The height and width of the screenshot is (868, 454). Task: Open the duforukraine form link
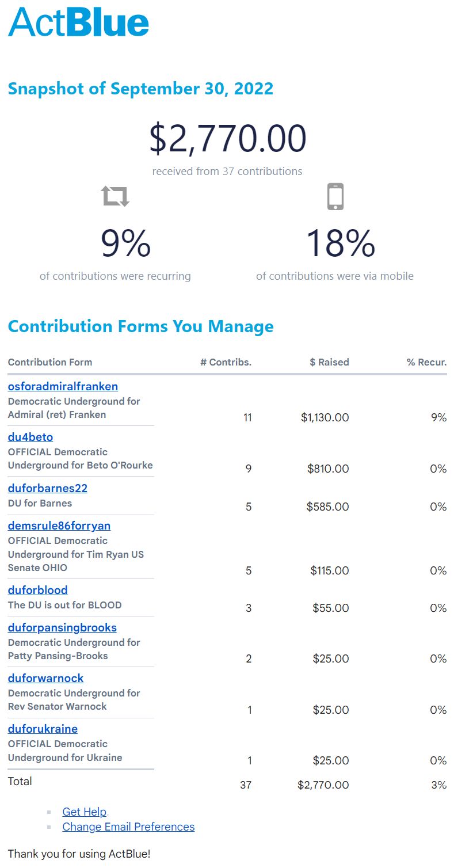(43, 729)
